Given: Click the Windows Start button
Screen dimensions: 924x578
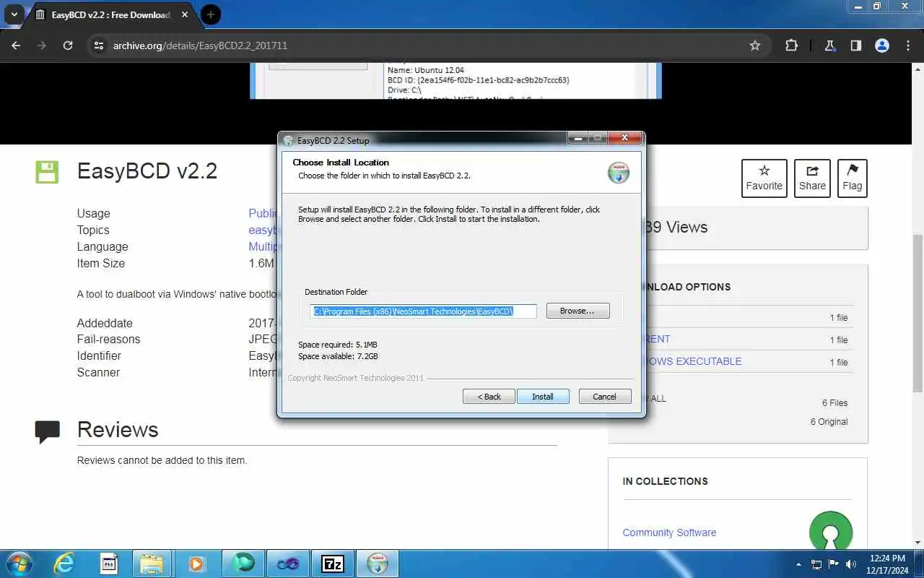Looking at the screenshot, I should tap(19, 564).
